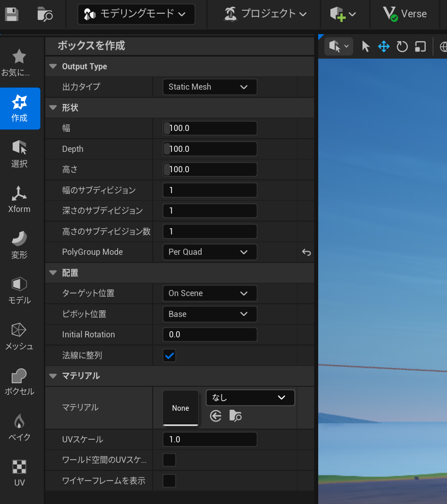
Task: Select the rotate gizmo tool
Action: click(402, 47)
